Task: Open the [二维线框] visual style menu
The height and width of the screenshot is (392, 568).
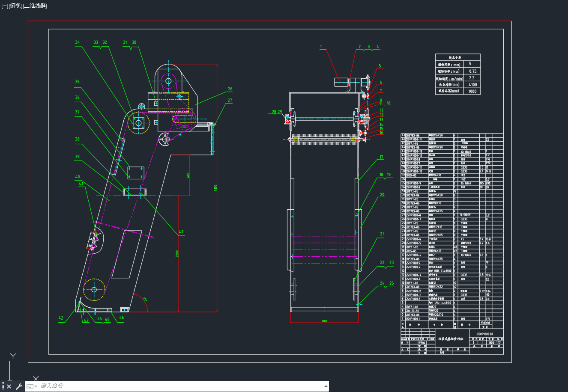Action: point(35,6)
